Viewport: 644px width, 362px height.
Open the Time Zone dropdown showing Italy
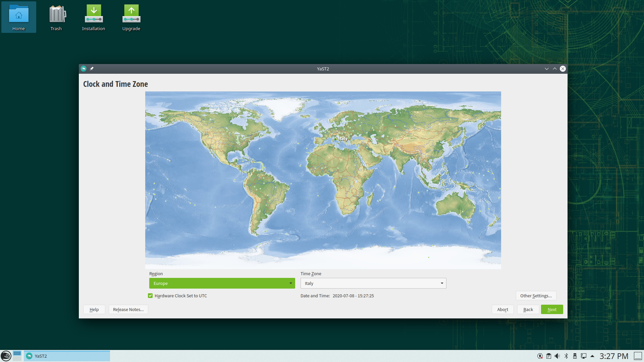373,283
